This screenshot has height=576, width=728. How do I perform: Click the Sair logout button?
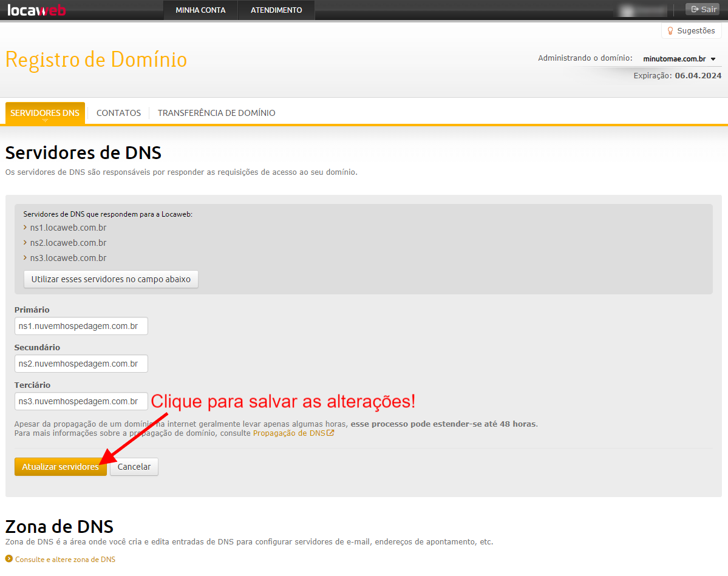point(704,9)
